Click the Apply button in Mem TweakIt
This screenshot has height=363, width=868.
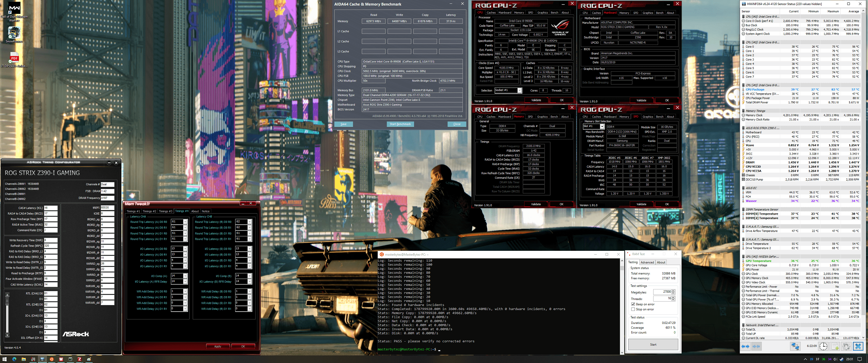218,346
